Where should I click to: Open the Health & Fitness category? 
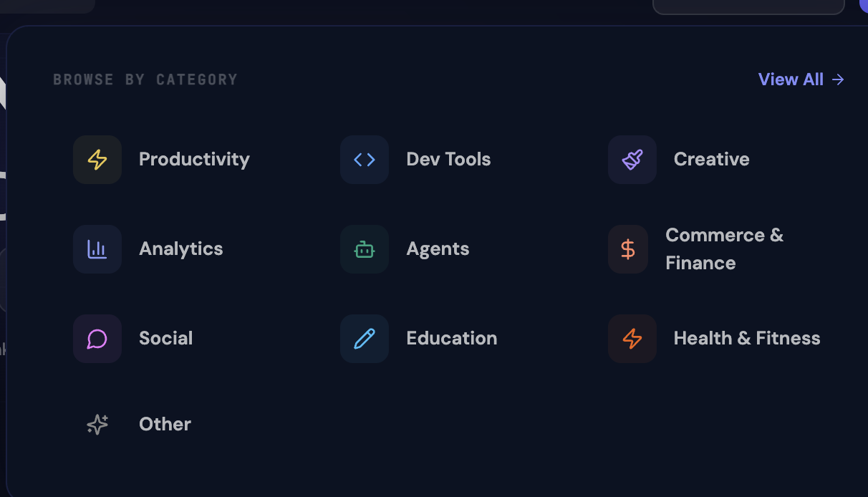[x=747, y=338]
